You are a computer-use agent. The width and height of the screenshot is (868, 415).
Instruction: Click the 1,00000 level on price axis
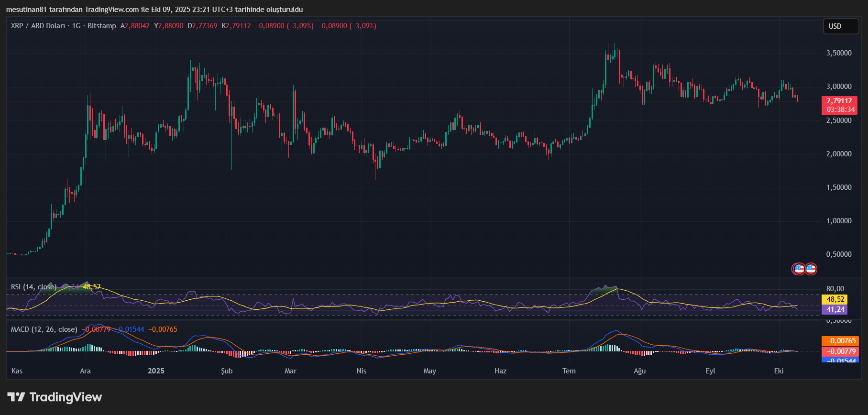click(x=838, y=221)
